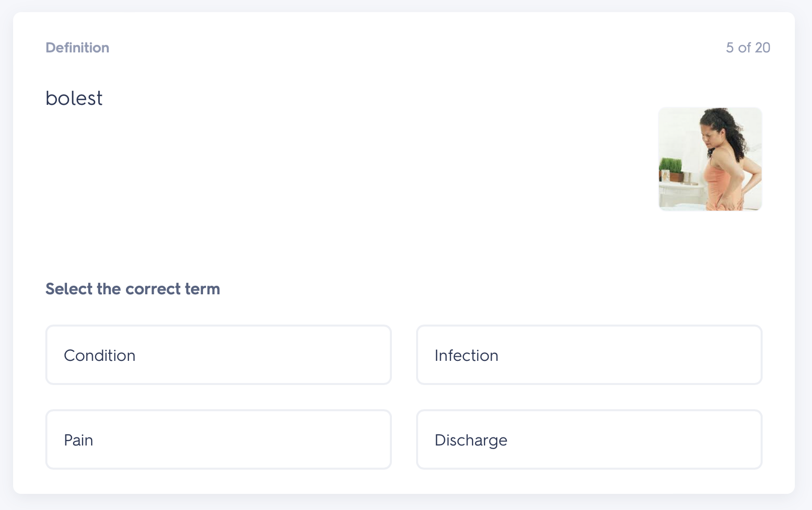This screenshot has width=812, height=510.
Task: Tap the 'Infection' option box
Action: (x=589, y=355)
